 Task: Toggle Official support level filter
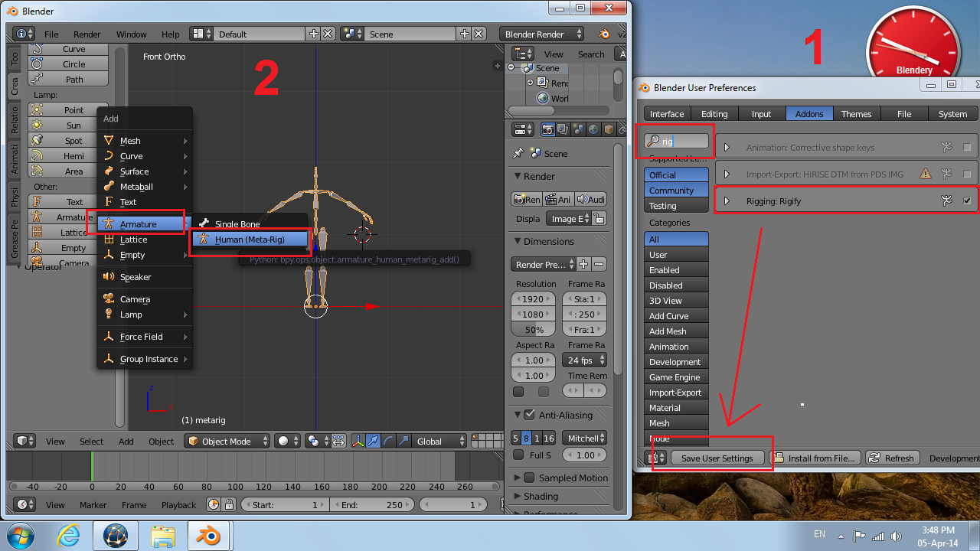point(676,174)
